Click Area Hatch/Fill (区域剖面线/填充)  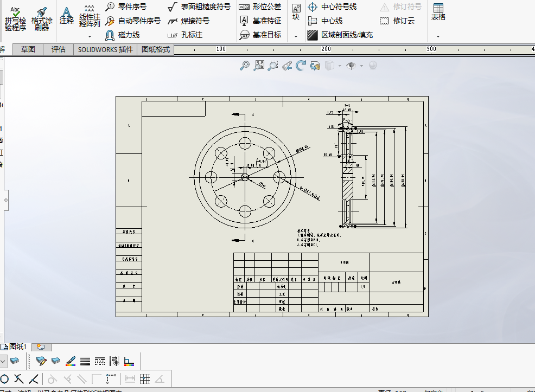click(x=340, y=35)
